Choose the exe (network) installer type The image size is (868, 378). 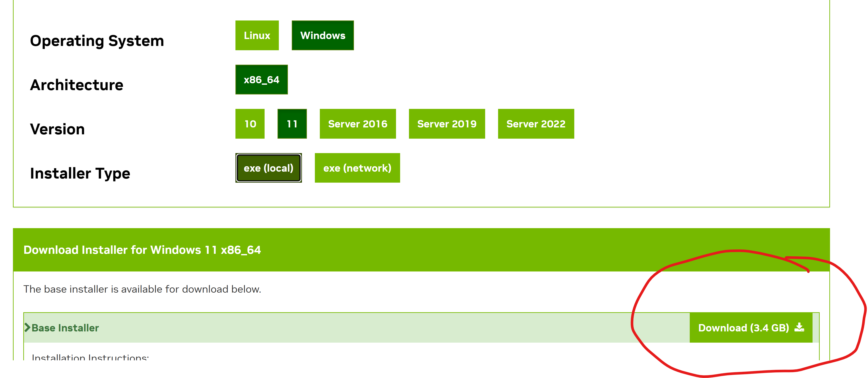pos(357,168)
